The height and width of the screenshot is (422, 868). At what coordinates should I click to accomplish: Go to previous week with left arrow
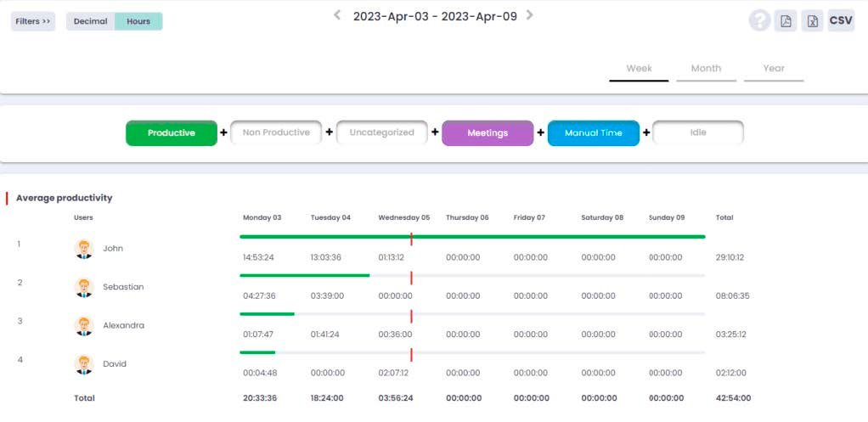pos(337,15)
